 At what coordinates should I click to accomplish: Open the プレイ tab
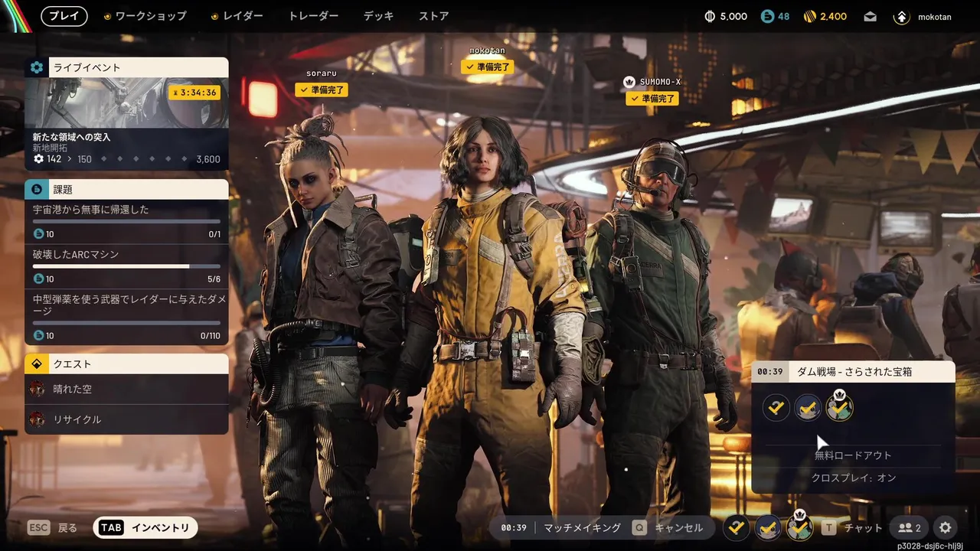click(64, 16)
